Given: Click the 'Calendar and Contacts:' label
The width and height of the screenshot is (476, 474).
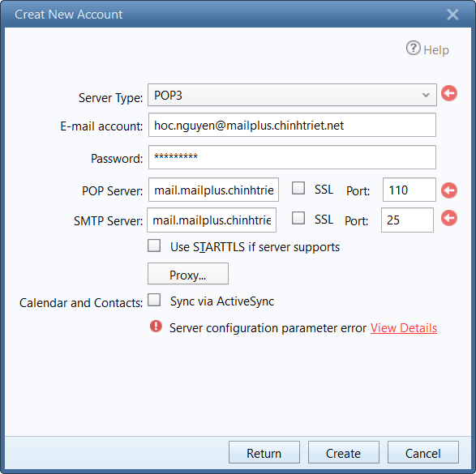Looking at the screenshot, I should coord(81,303).
